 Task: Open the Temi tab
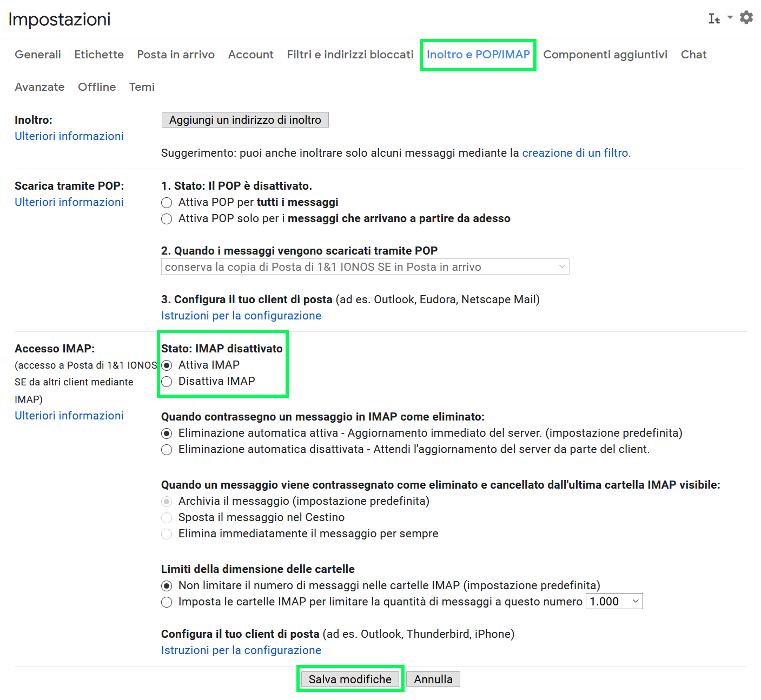click(x=142, y=87)
